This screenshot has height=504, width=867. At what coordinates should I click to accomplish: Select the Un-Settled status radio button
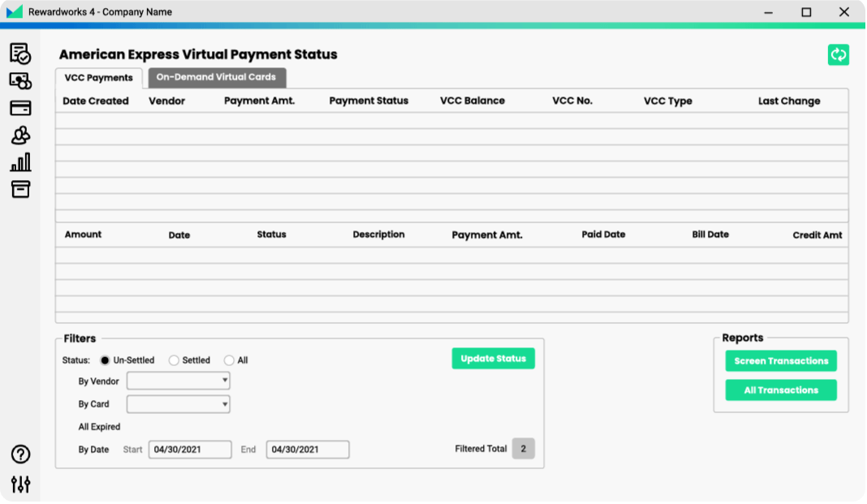click(x=105, y=360)
